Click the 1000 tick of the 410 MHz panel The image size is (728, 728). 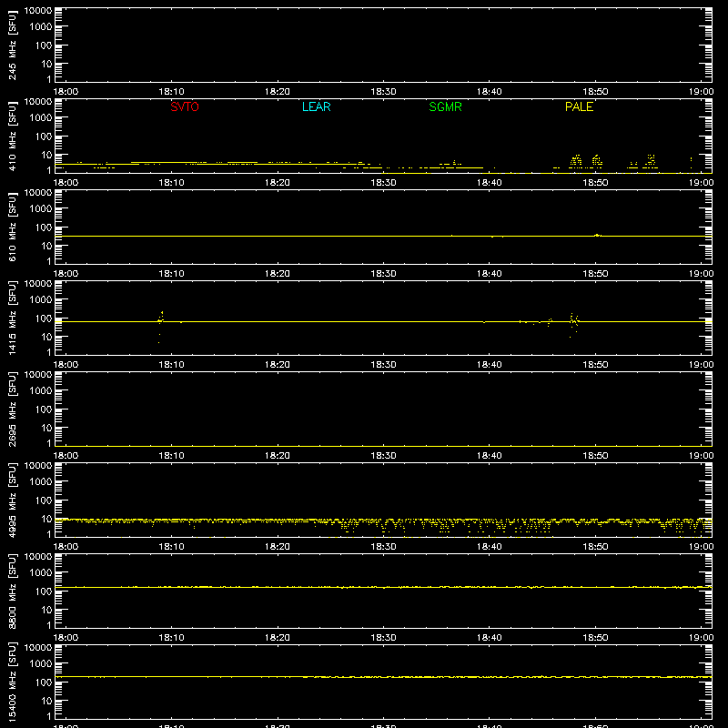tap(40, 118)
